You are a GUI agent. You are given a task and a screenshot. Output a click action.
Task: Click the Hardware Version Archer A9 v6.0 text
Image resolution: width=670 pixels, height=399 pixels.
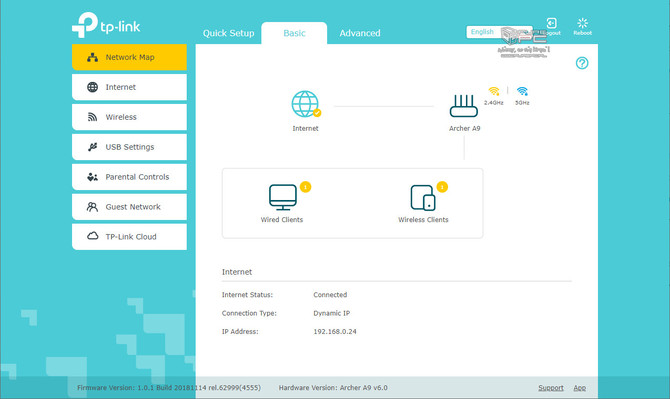click(x=333, y=388)
